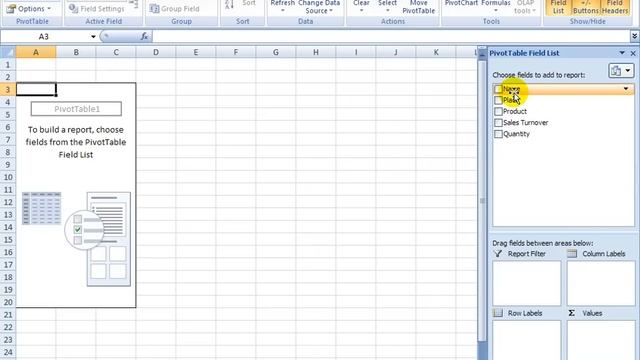The height and width of the screenshot is (360, 640).
Task: Click the Field Settings button
Action: click(x=97, y=8)
